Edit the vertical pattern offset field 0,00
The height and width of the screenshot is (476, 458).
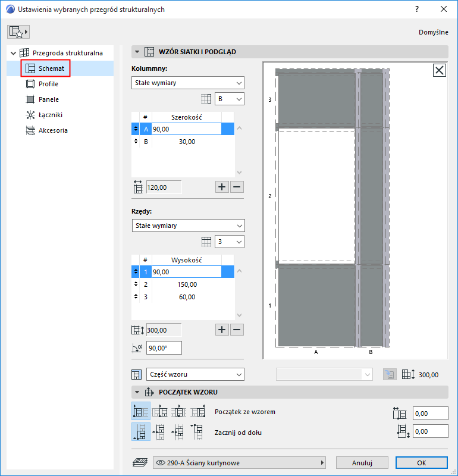431,431
